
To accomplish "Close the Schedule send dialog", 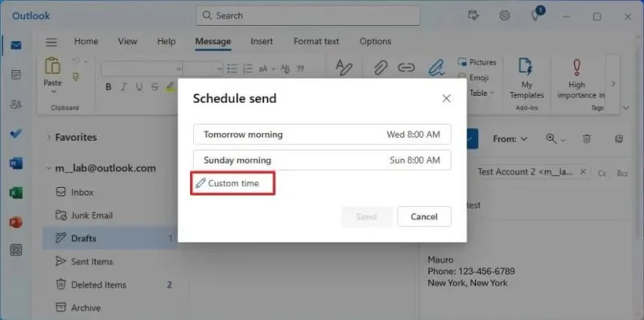I will (x=447, y=98).
